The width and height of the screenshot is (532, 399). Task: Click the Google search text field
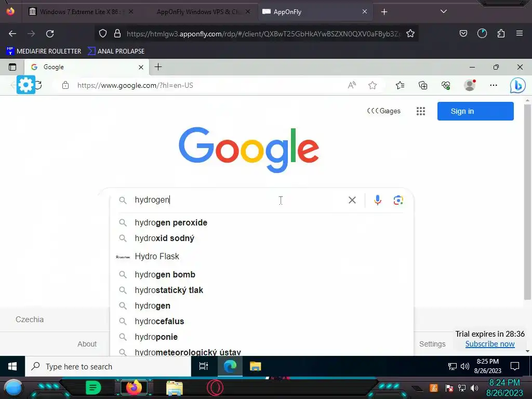tap(237, 200)
